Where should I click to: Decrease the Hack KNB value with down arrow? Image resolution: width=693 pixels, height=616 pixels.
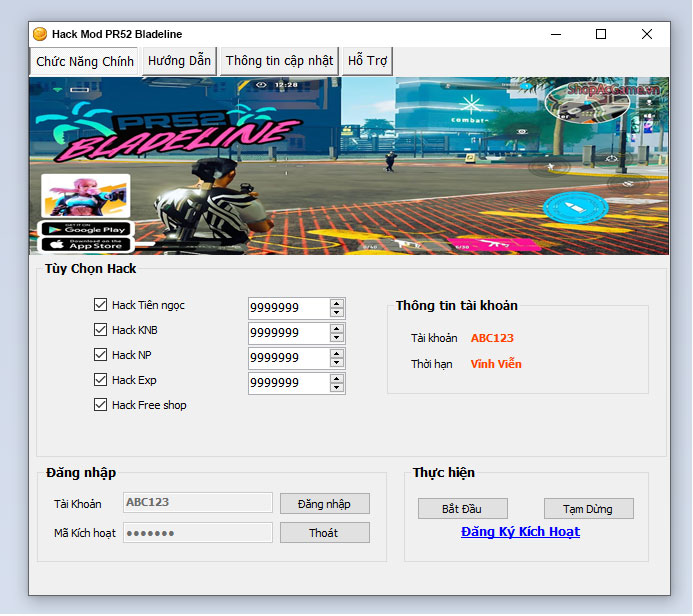[337, 338]
